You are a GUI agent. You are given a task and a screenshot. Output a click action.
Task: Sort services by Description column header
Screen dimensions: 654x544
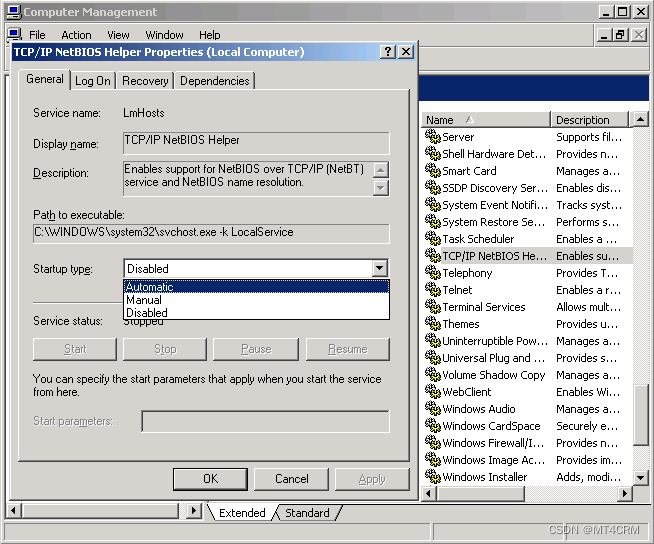coord(590,120)
